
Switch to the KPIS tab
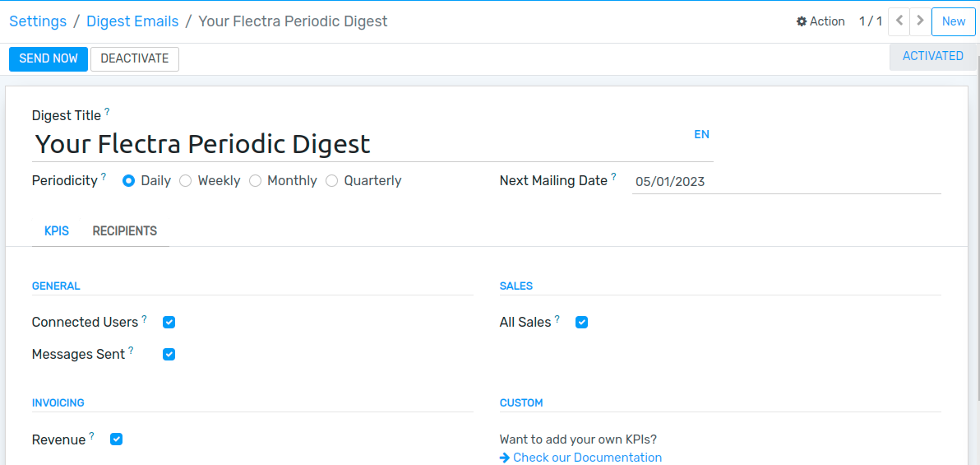[56, 231]
